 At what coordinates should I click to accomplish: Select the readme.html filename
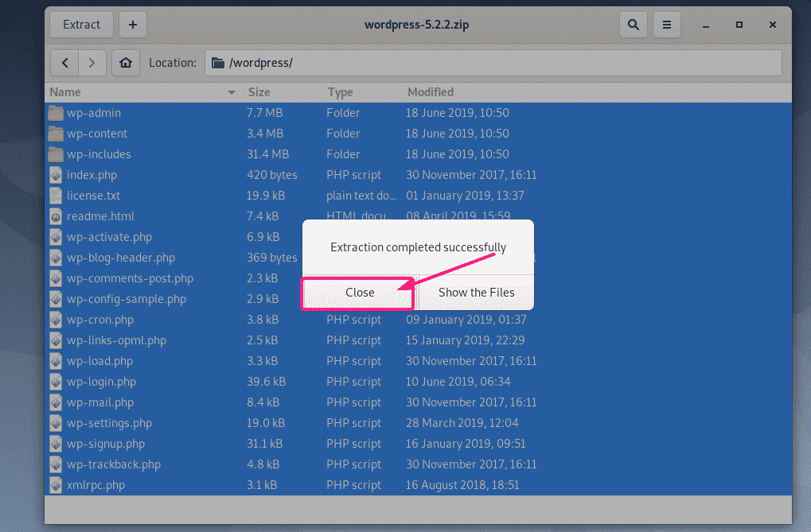[x=100, y=216]
